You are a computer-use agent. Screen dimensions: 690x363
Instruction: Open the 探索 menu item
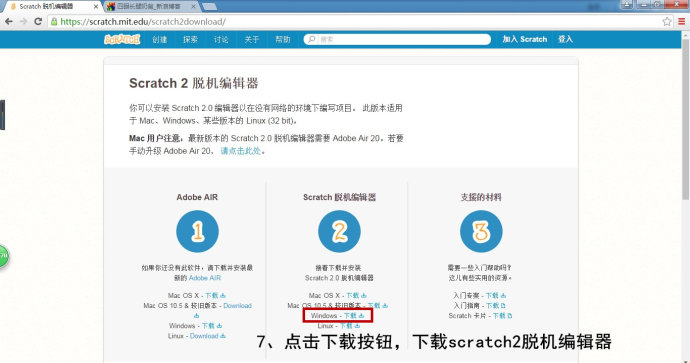point(191,39)
